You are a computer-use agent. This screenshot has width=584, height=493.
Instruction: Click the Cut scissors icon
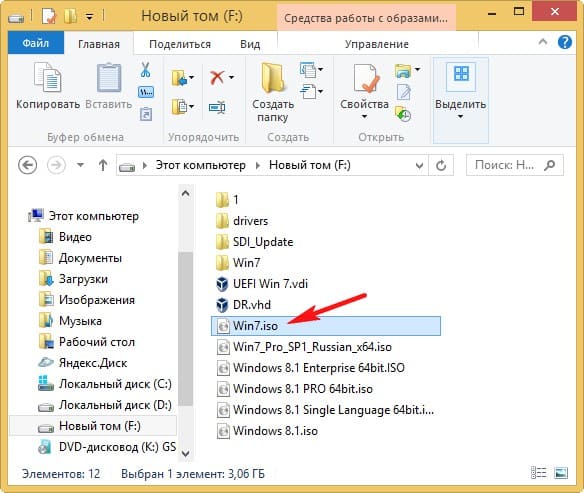click(x=145, y=70)
